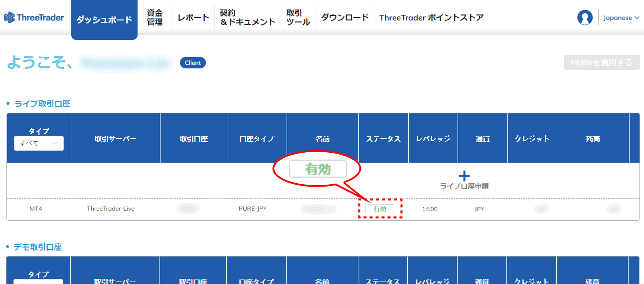Click the ライブ口座申請 link
Image resolution: width=644 pixels, height=284 pixels.
[464, 186]
